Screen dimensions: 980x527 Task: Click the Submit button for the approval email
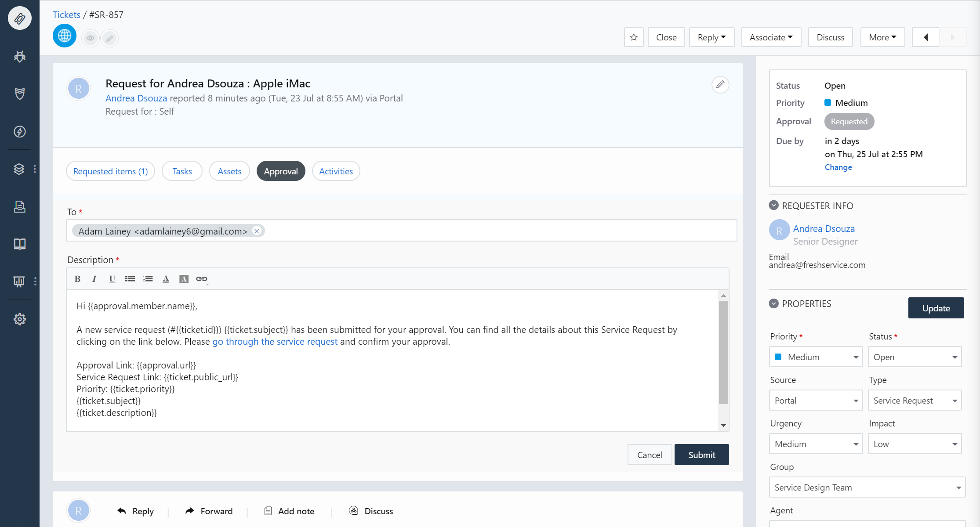[x=701, y=455]
